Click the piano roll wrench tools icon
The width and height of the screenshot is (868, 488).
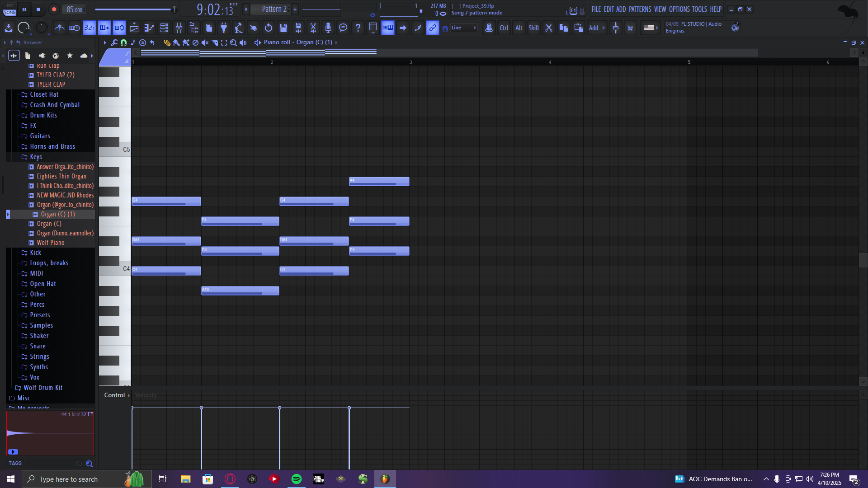coord(114,42)
